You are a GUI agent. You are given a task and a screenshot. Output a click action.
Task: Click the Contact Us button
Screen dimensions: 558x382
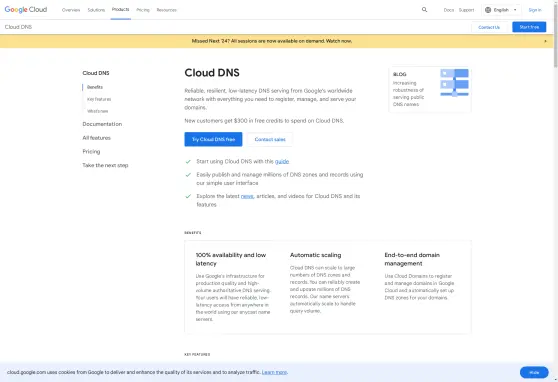[489, 27]
